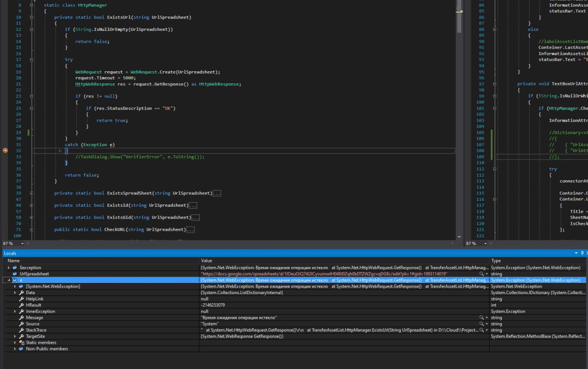Open the text visualizer for the StackTrace value
588x369 pixels.
coord(481,330)
